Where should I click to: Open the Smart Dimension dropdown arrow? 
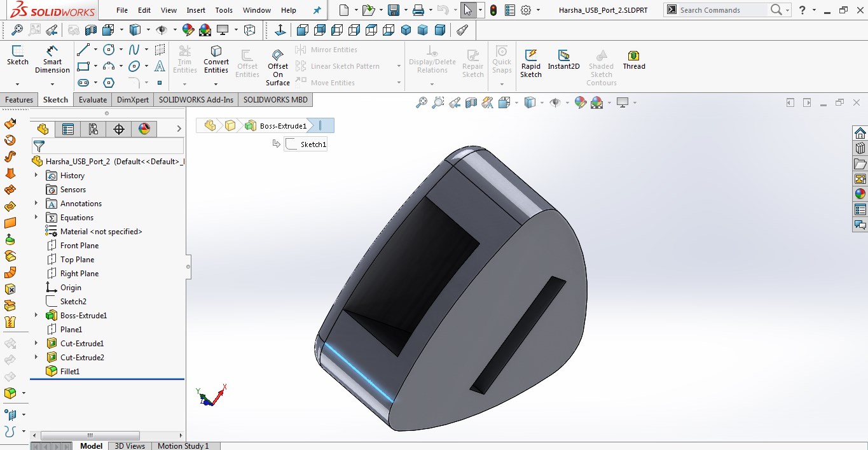[52, 83]
